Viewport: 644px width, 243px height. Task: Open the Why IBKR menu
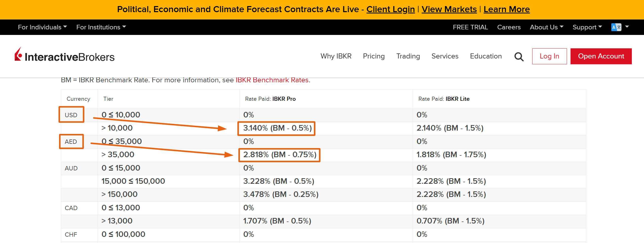[x=336, y=56]
